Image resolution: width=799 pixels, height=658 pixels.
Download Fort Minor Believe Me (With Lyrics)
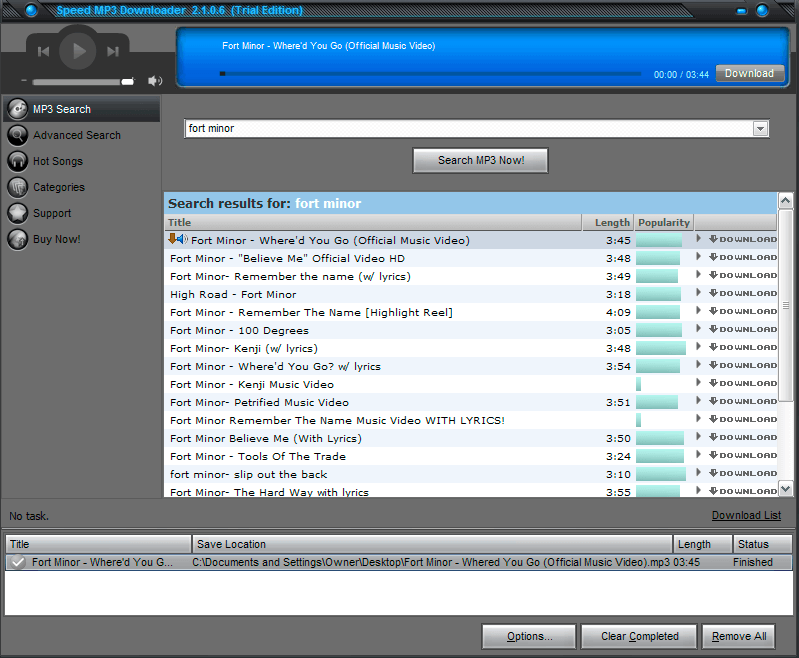tap(743, 437)
